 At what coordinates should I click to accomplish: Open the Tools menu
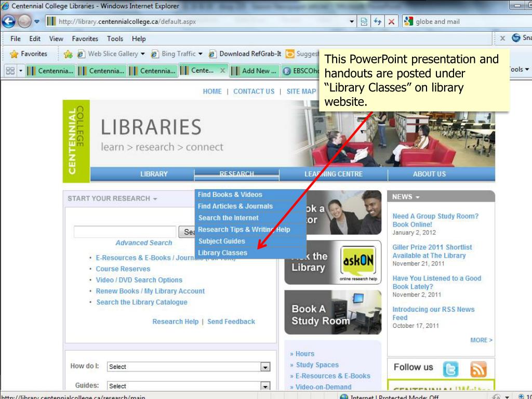(115, 38)
